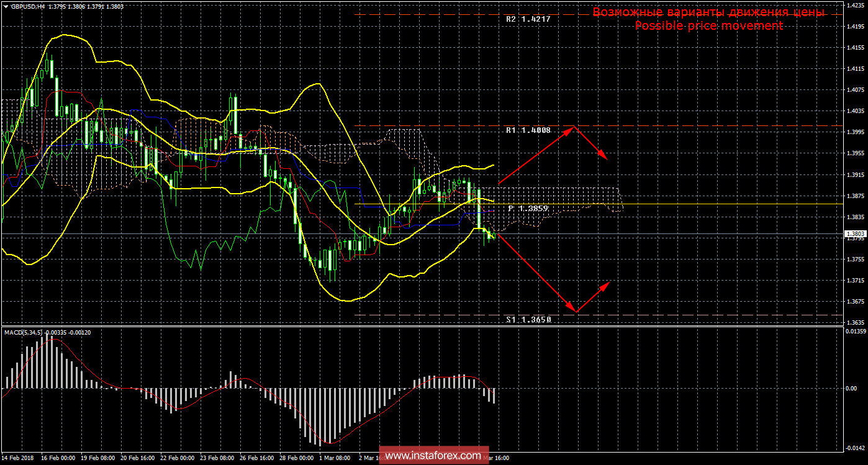
Task: Click the current price tag 1.3803
Action: click(855, 234)
